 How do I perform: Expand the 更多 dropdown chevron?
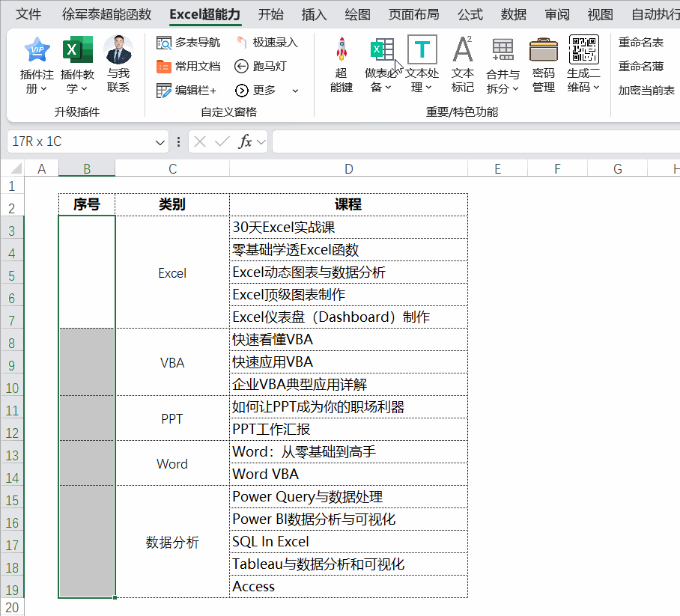coord(295,91)
